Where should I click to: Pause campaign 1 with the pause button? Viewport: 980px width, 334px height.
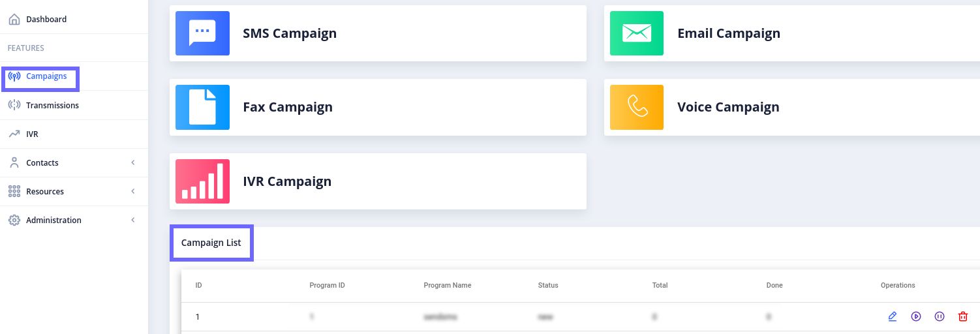(940, 316)
